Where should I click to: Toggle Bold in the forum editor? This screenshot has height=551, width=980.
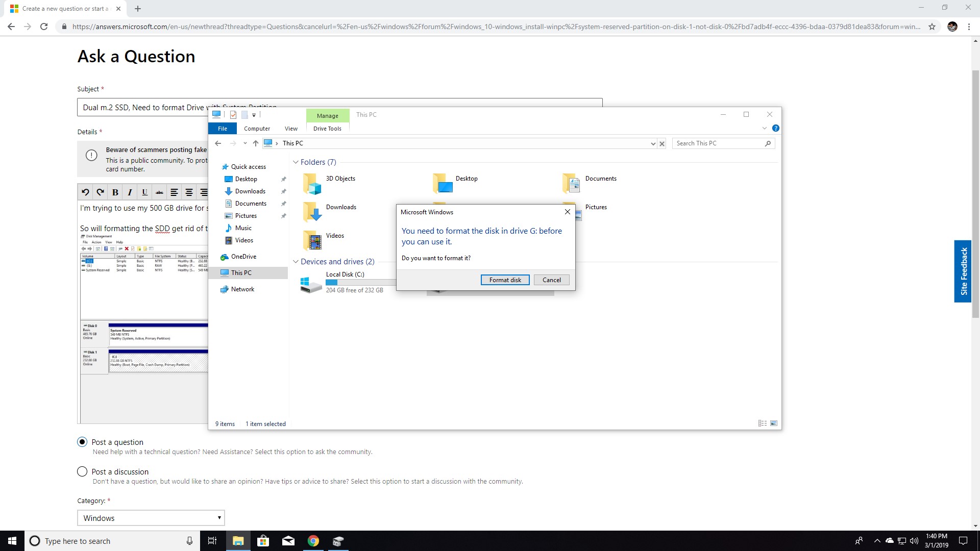(x=115, y=192)
